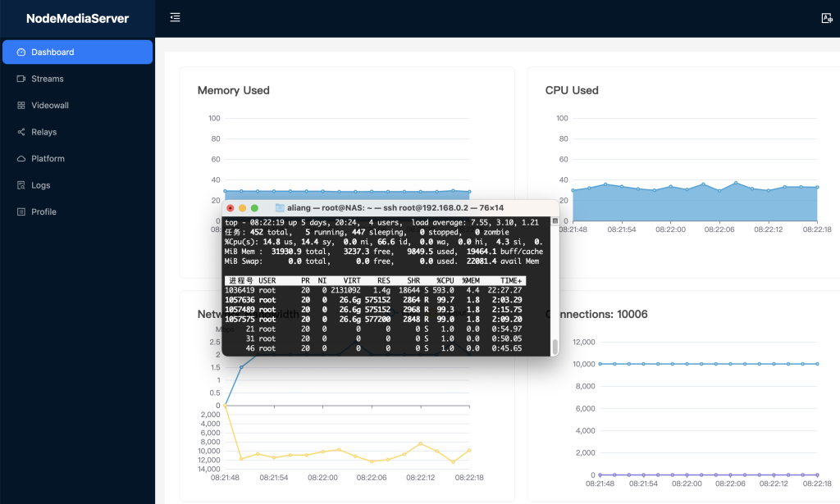Click "08:22:06" axis label on Connections chart
This screenshot has height=504, width=840.
point(730,484)
